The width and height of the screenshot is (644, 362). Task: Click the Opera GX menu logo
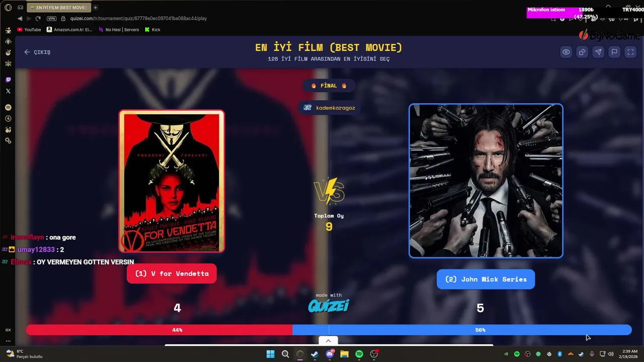coord(8,8)
